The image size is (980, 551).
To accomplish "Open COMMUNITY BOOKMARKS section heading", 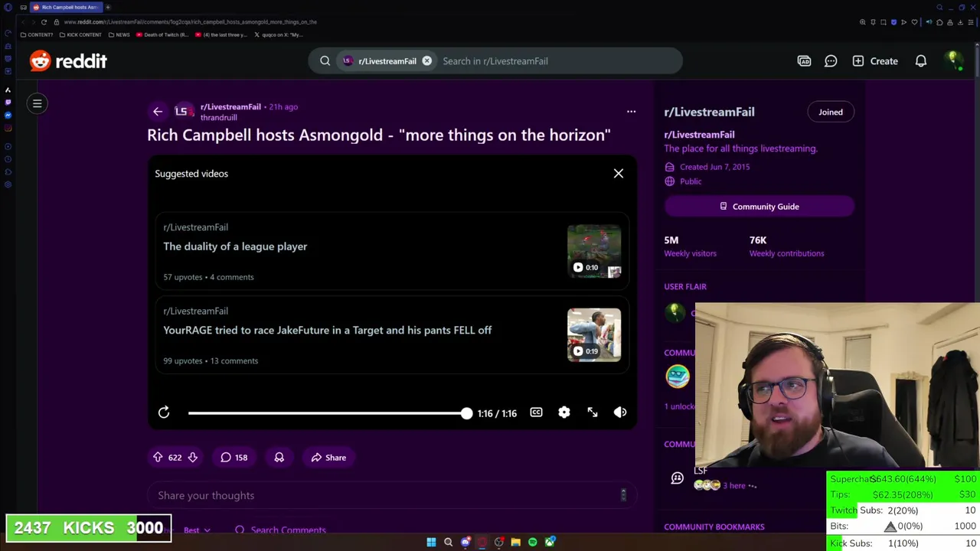I will click(714, 527).
